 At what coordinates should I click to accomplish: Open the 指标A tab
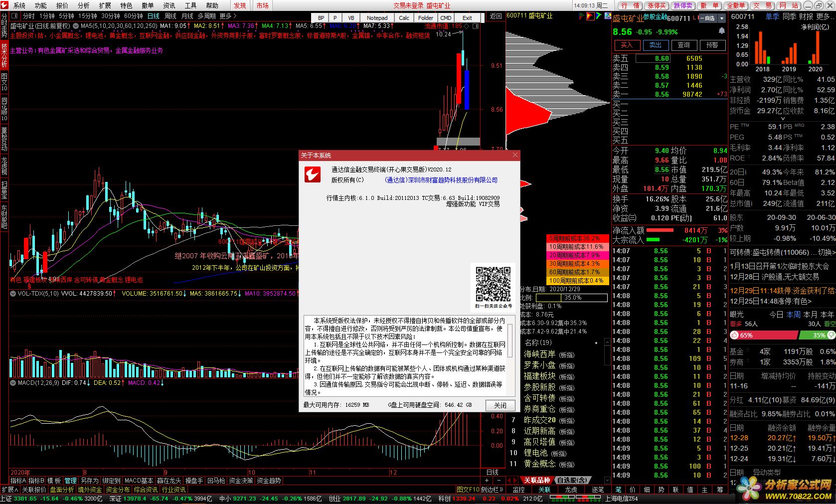(18, 481)
